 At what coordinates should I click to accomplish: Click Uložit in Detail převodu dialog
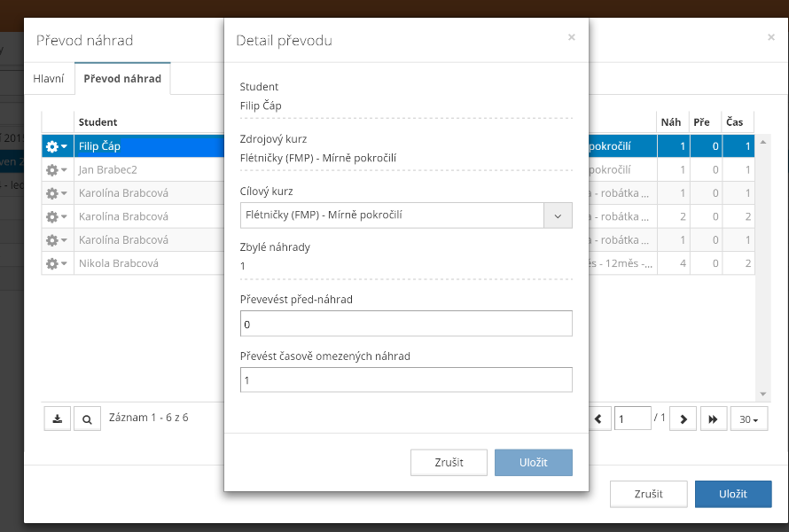(534, 462)
